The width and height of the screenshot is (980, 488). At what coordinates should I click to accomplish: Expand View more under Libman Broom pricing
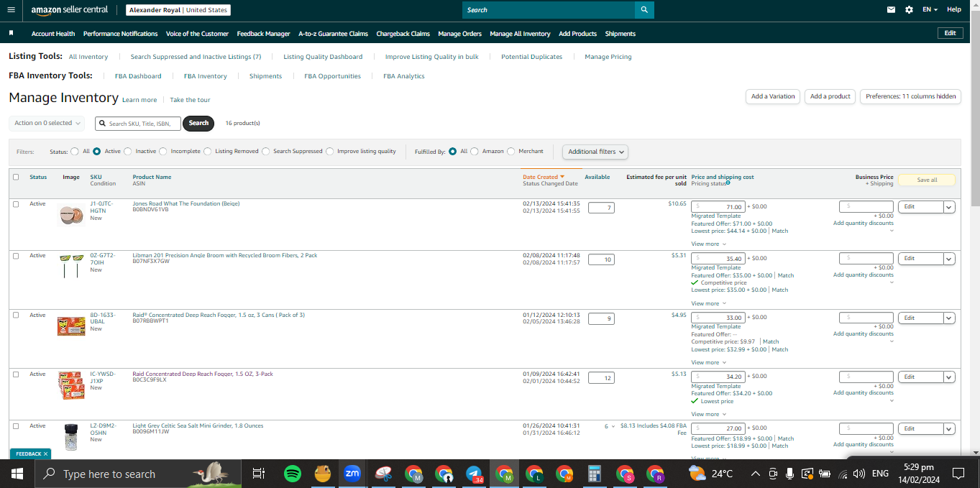click(707, 303)
